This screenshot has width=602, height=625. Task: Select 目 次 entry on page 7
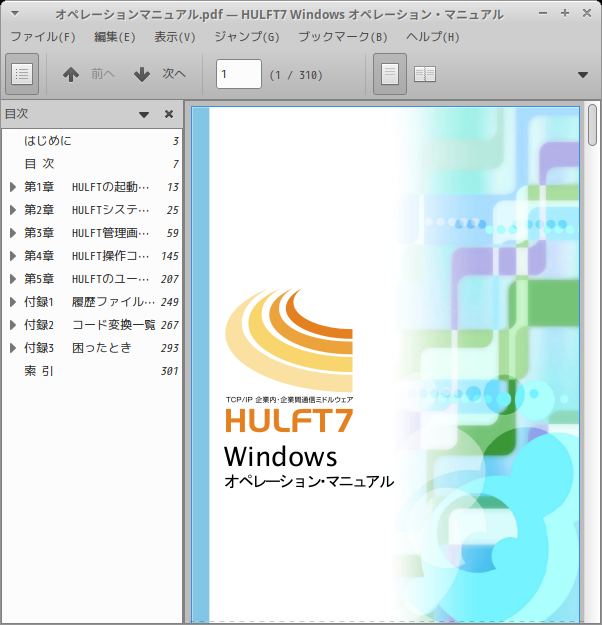tap(92, 163)
